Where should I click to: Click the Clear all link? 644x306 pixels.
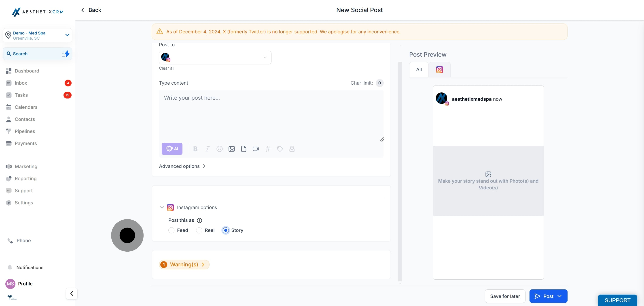pos(167,68)
